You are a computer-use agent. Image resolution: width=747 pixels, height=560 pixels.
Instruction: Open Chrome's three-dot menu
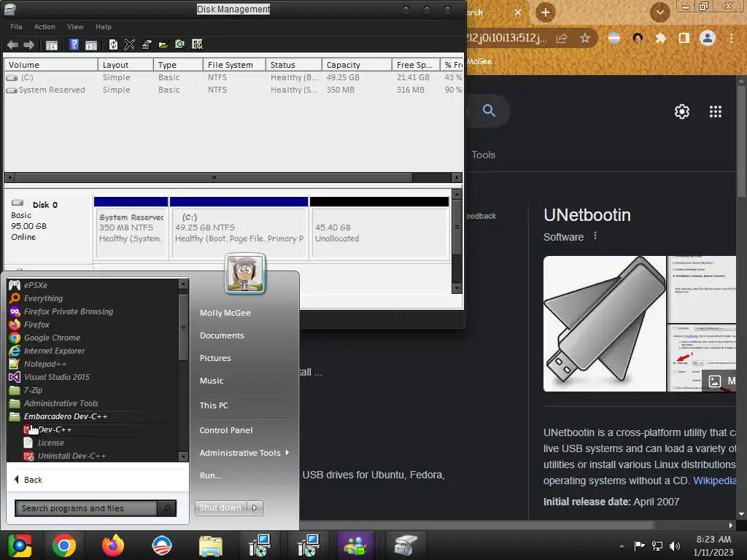(731, 38)
